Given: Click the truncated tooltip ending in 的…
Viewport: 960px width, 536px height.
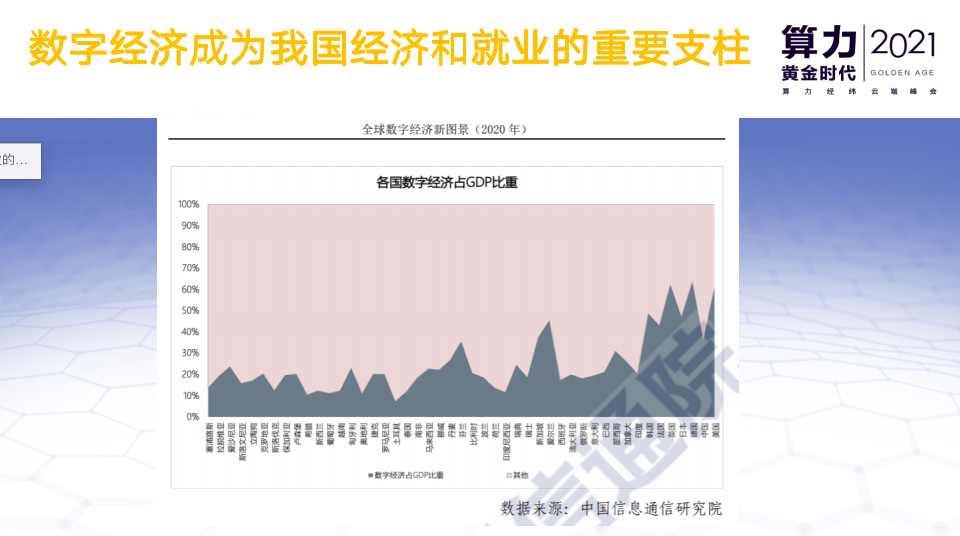Looking at the screenshot, I should [x=19, y=160].
